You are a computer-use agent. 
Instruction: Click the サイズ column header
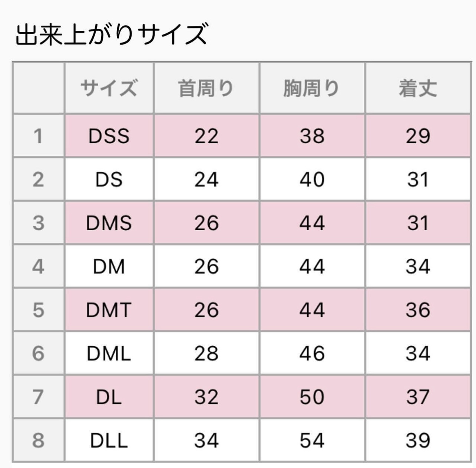[109, 88]
